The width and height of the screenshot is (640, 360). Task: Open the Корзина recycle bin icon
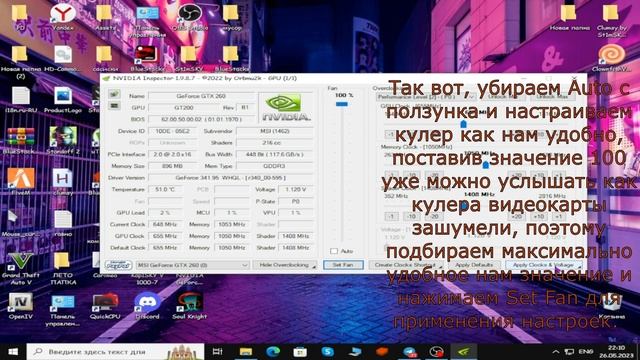tap(611, 306)
